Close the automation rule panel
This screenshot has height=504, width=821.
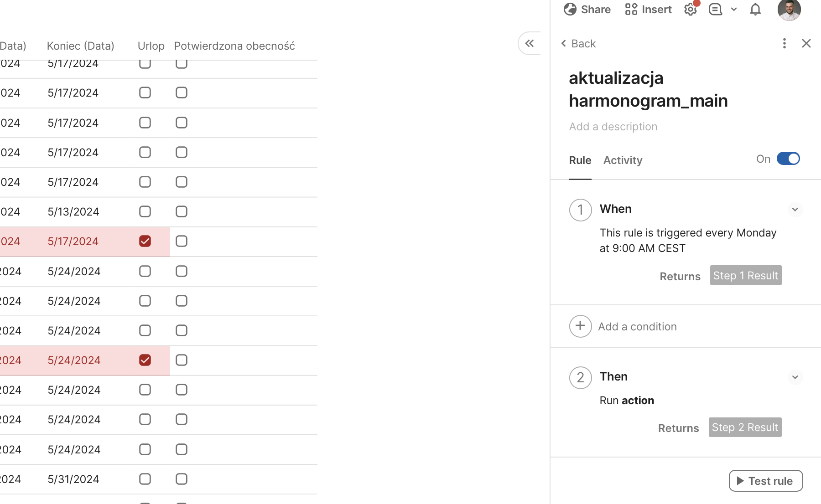[806, 43]
